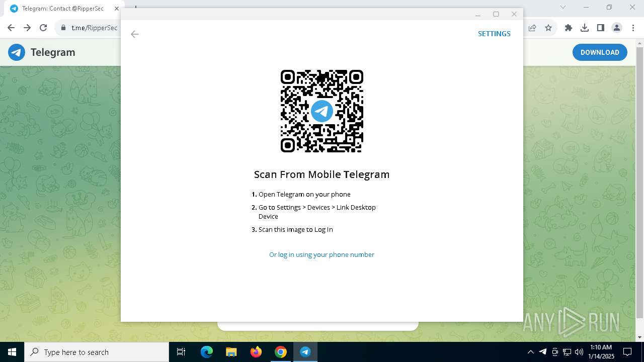Bookmark this tab with star icon
The image size is (644, 362).
coord(548,28)
